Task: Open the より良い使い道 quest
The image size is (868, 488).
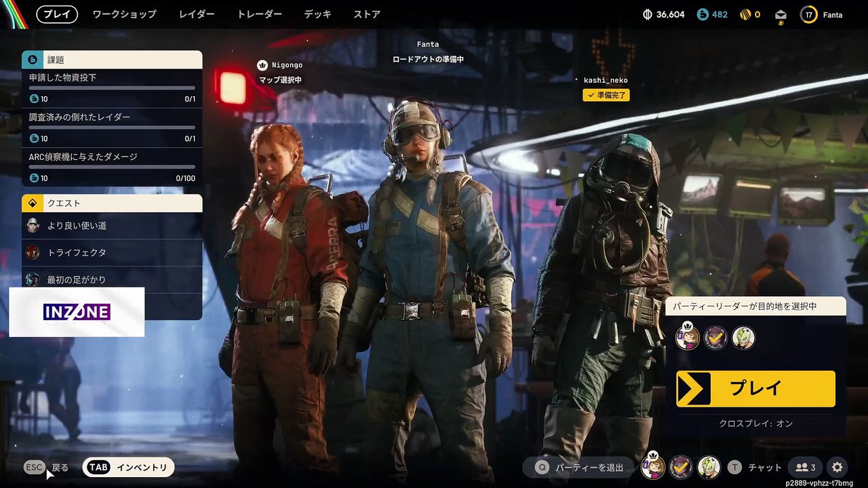Action: [x=112, y=226]
